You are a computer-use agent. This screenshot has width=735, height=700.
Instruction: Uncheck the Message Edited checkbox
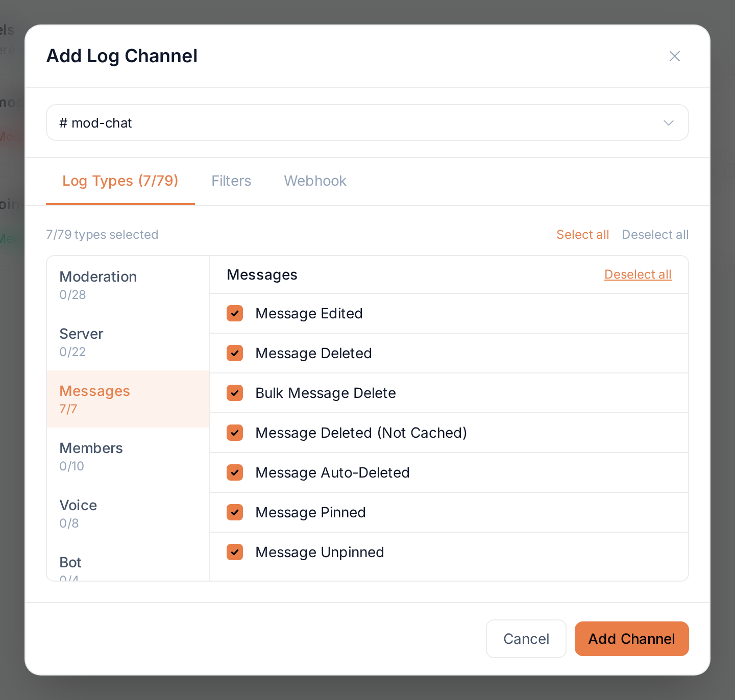coord(235,313)
